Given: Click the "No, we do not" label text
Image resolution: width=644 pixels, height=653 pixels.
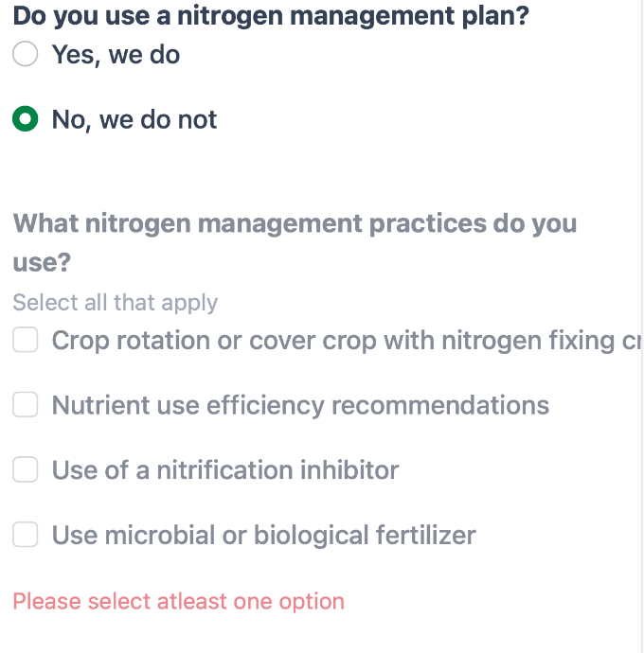Looking at the screenshot, I should coord(134,120).
